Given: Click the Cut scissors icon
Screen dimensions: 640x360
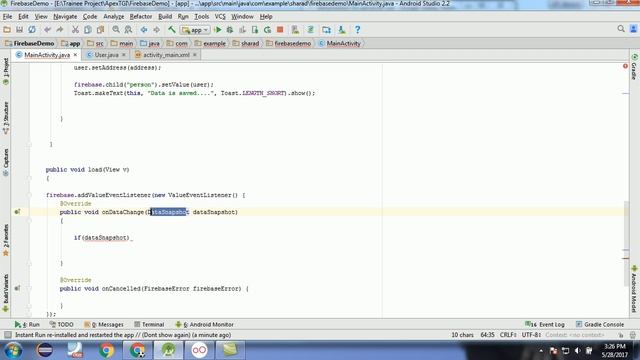Looking at the screenshot, I should (x=75, y=30).
